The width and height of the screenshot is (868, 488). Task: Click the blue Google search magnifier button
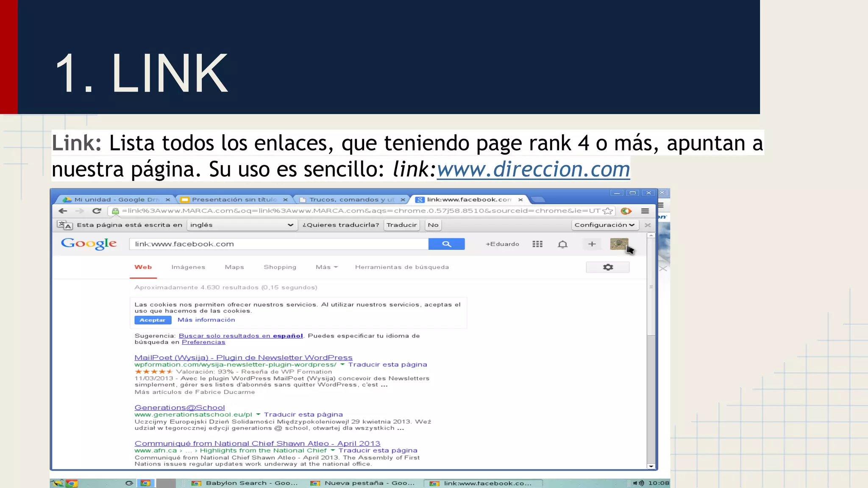pos(446,244)
